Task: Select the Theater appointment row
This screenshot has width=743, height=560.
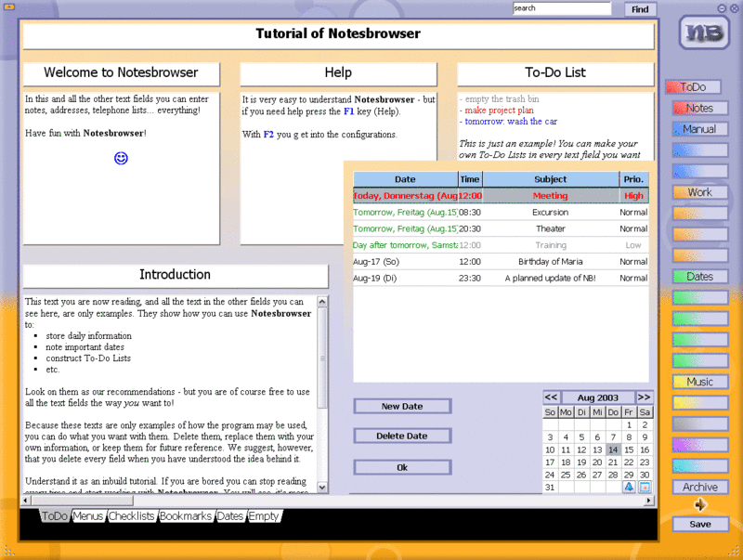Action: tap(501, 228)
